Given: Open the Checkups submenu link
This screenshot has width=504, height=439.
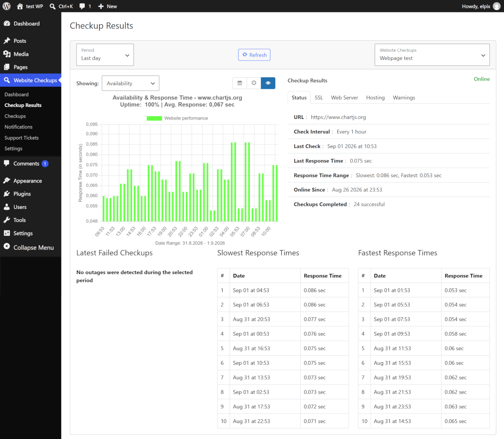Looking at the screenshot, I should 15,116.
